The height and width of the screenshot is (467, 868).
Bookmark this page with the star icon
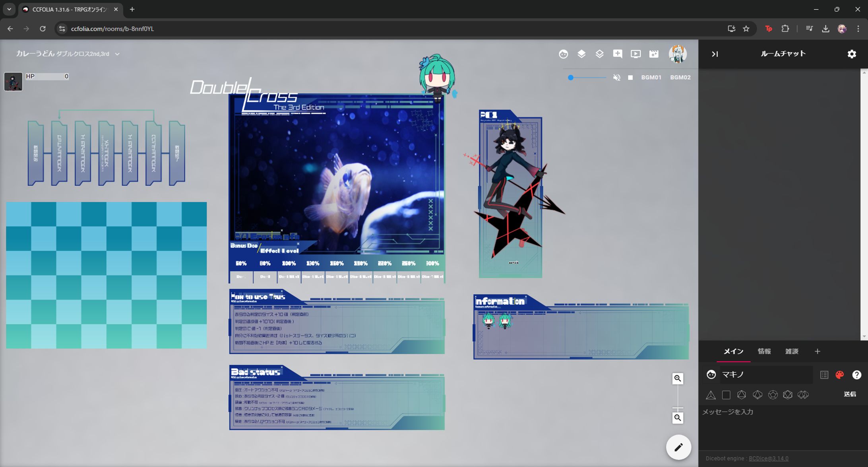(x=746, y=29)
